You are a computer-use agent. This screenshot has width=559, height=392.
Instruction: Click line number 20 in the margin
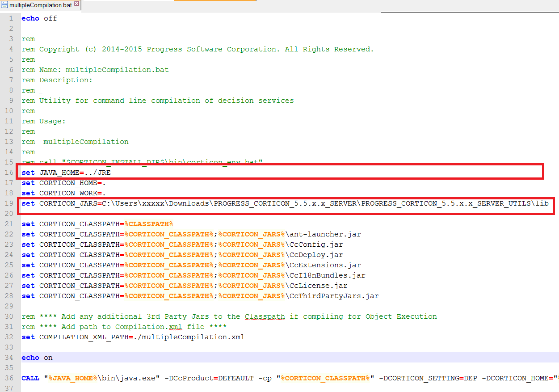point(9,214)
